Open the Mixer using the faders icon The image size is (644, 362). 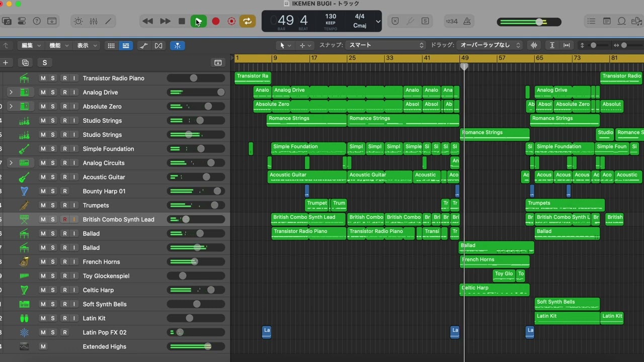(x=94, y=21)
